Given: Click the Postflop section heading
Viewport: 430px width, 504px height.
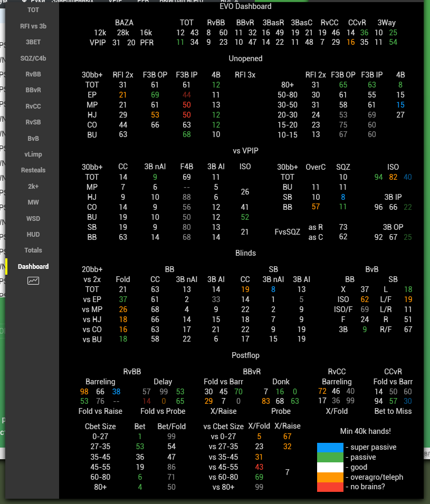Looking at the screenshot, I should coord(245,355).
